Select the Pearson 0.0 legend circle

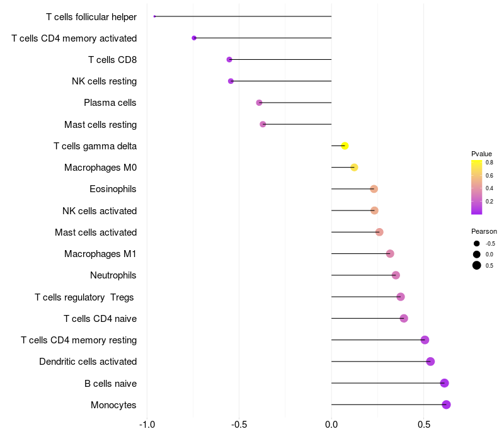click(x=477, y=255)
